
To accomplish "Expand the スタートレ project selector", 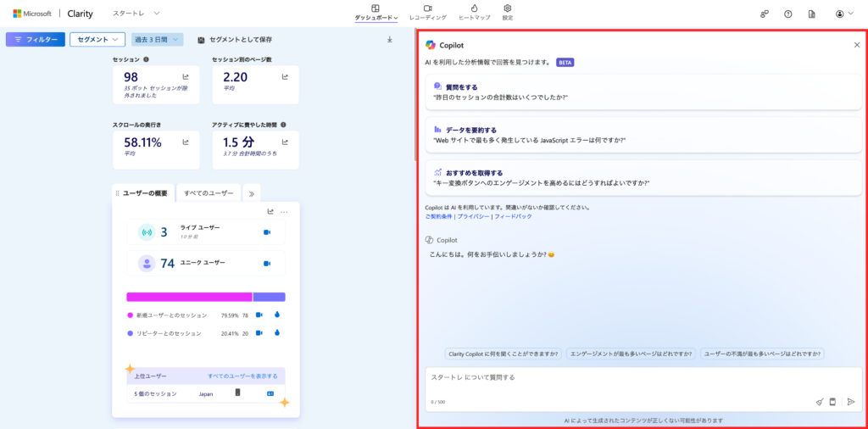I will 136,14.
